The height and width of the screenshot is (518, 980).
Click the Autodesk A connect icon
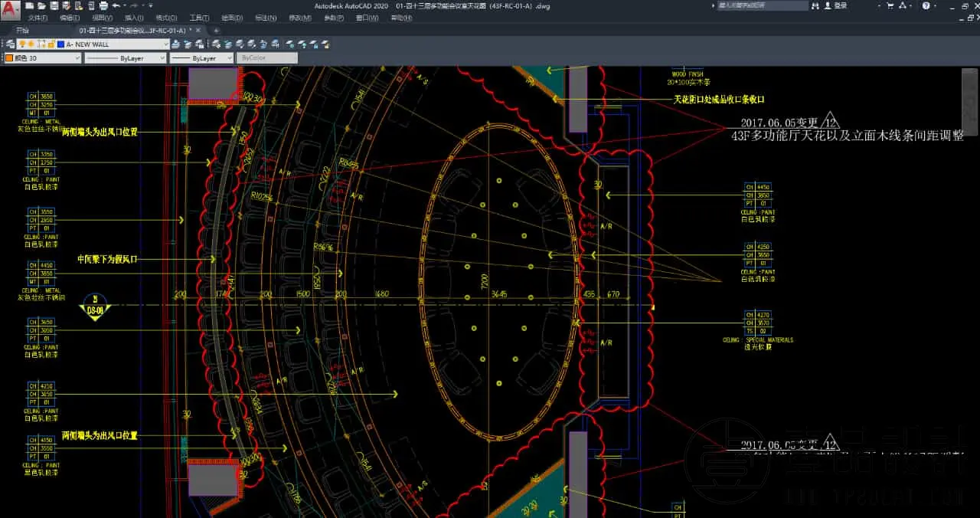pos(903,5)
